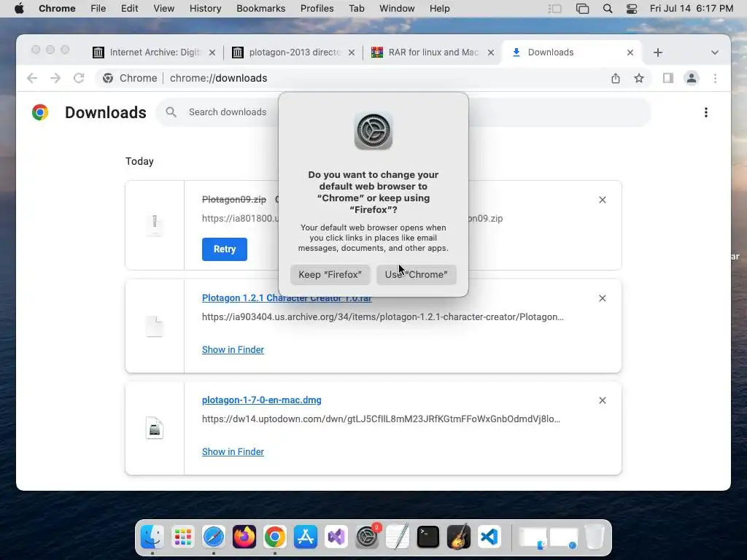Remove Plotagon09.zip from downloads list
Screen dimensions: 747x560
602,200
